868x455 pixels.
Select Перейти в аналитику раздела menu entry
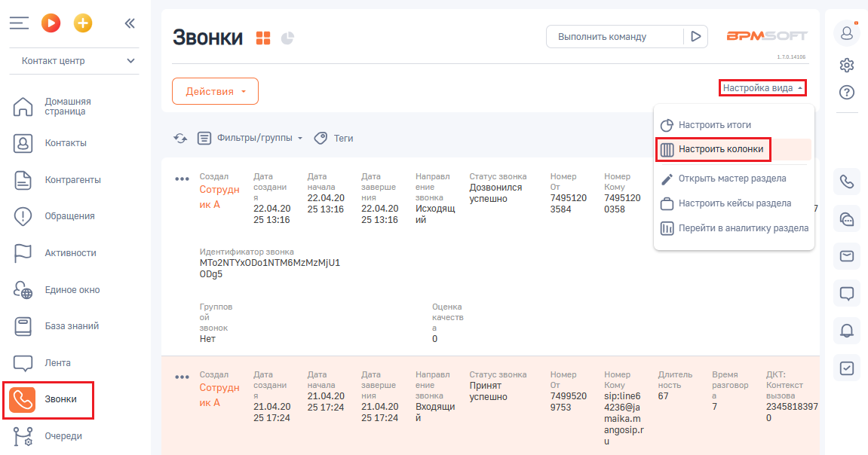[734, 228]
